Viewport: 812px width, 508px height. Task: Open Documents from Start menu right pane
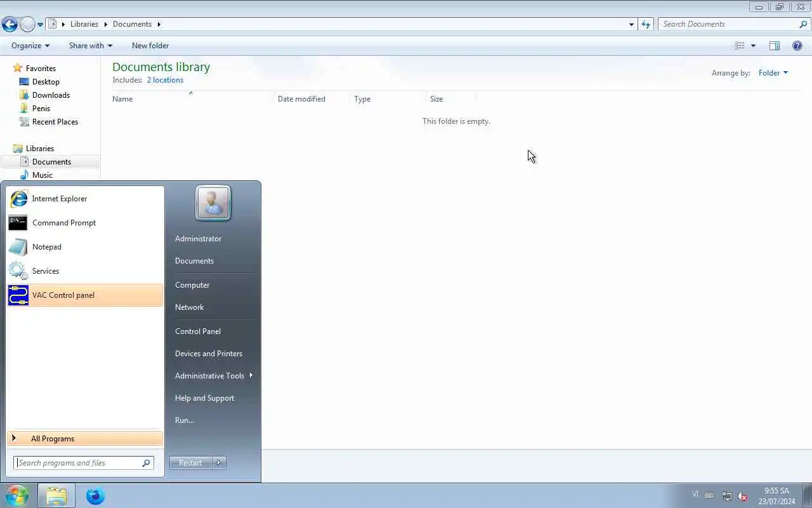[x=194, y=261]
